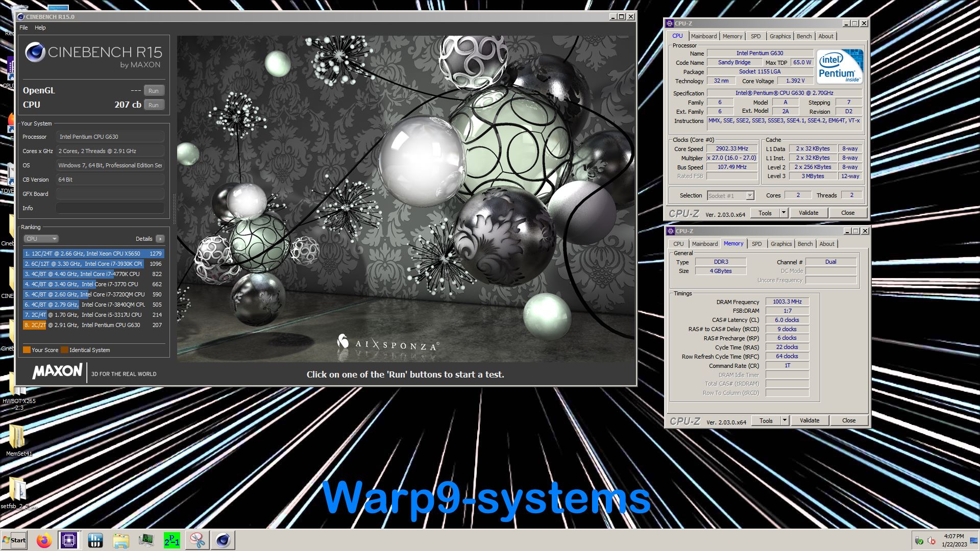This screenshot has width=980, height=551.
Task: Click the Cinebench R15 sphere logo
Action: pyautogui.click(x=35, y=53)
